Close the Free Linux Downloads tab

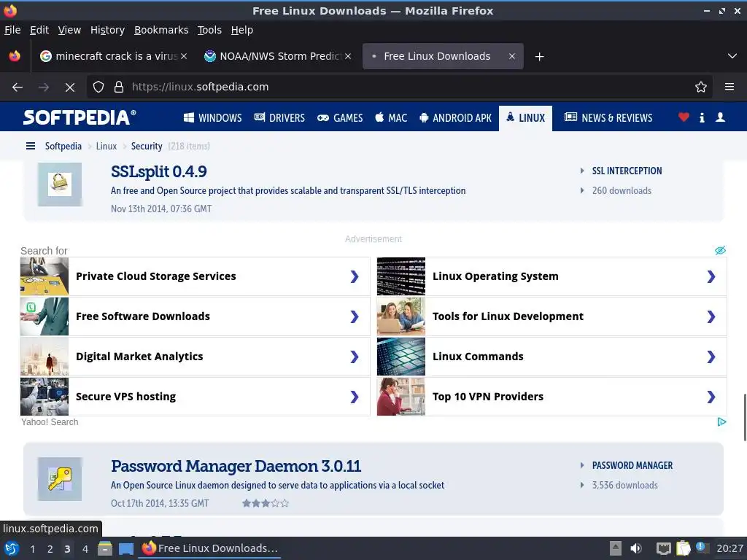point(511,56)
